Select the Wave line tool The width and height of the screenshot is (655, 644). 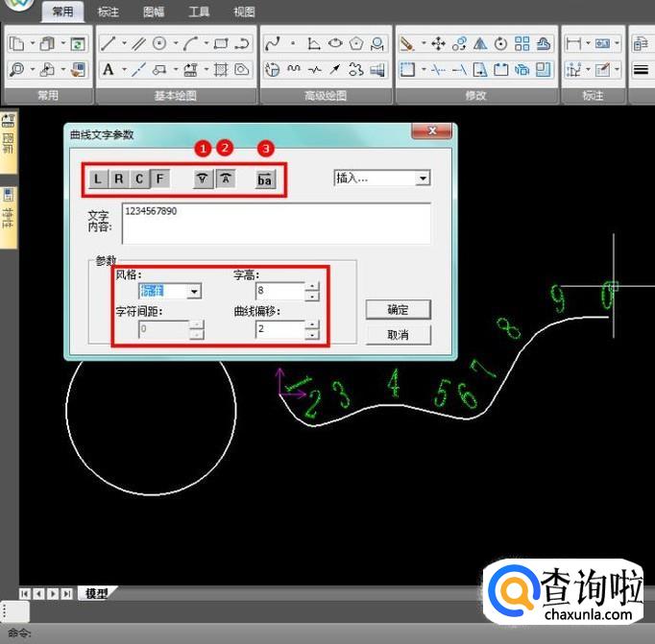coord(294,69)
